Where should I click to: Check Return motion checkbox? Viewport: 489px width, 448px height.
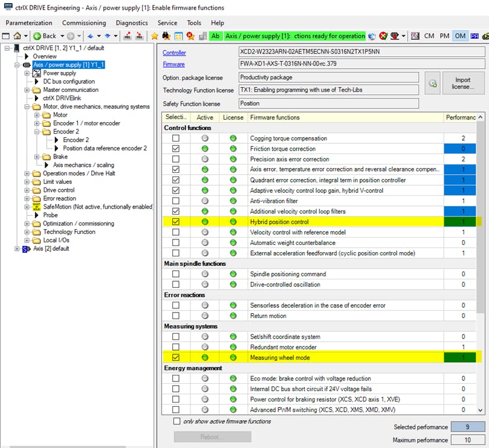coord(176,316)
